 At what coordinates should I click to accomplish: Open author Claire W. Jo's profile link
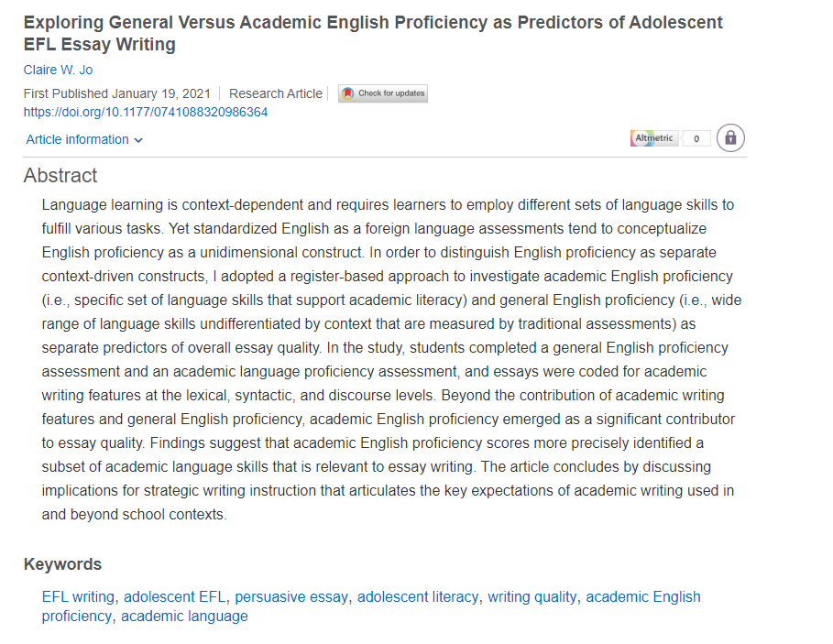click(58, 70)
